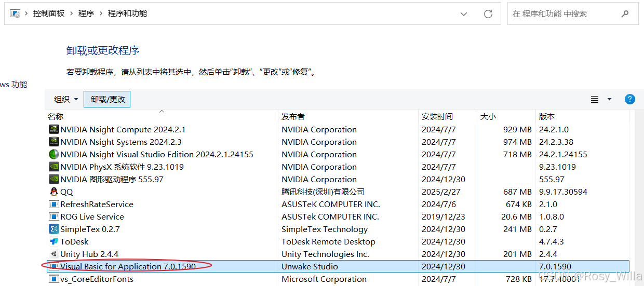Image resolution: width=644 pixels, height=286 pixels.
Task: Select NVIDIA PhysX 系统软件 9.23.1019 entry
Action: [x=122, y=167]
